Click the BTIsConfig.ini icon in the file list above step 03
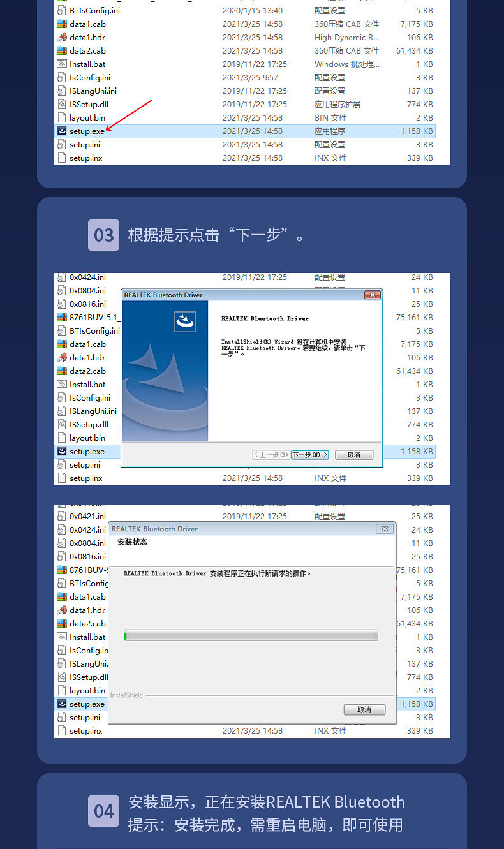 [x=62, y=10]
